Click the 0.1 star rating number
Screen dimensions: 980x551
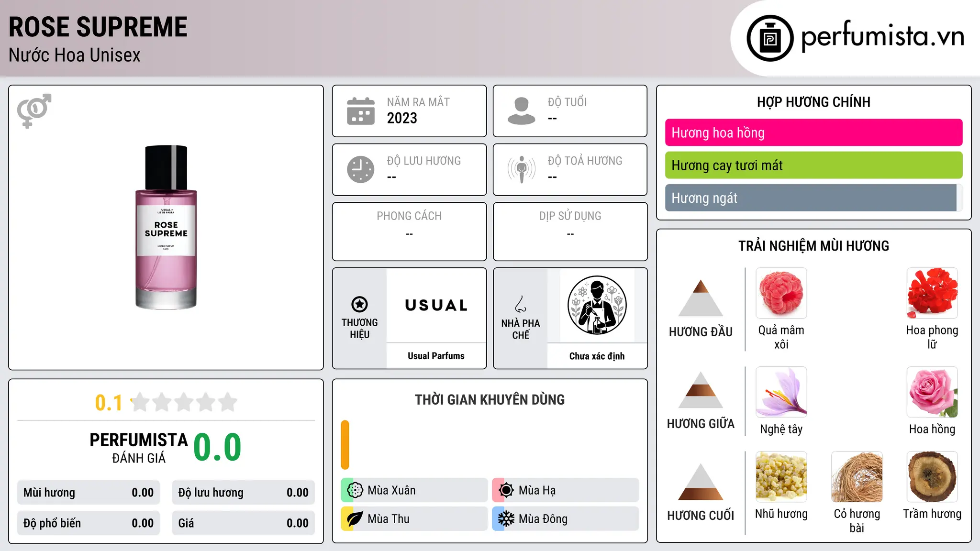(x=109, y=403)
